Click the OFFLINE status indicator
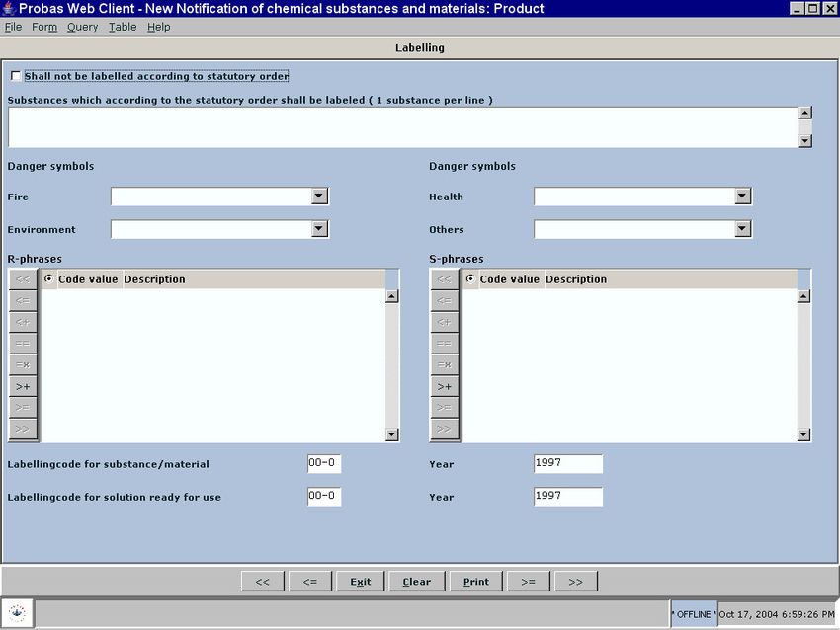This screenshot has width=840, height=630. pyautogui.click(x=693, y=614)
